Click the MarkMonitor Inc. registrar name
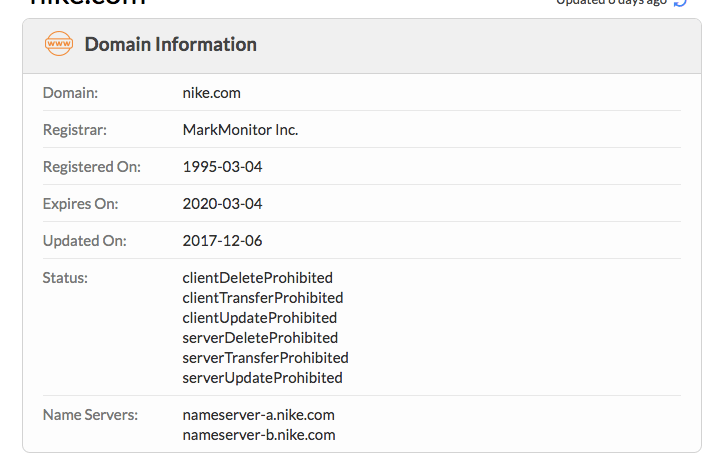Viewport: 716px width, 463px height. [x=240, y=130]
